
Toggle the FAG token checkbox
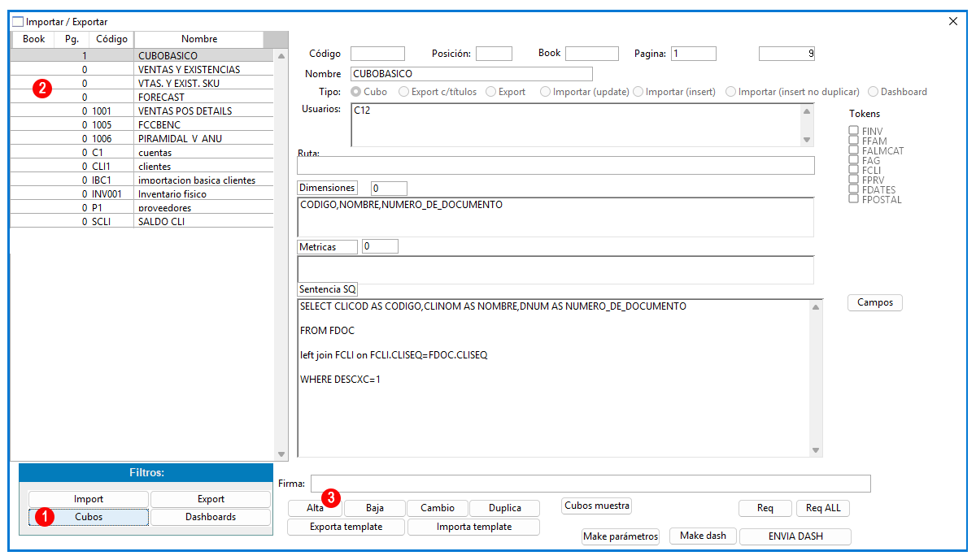point(854,160)
